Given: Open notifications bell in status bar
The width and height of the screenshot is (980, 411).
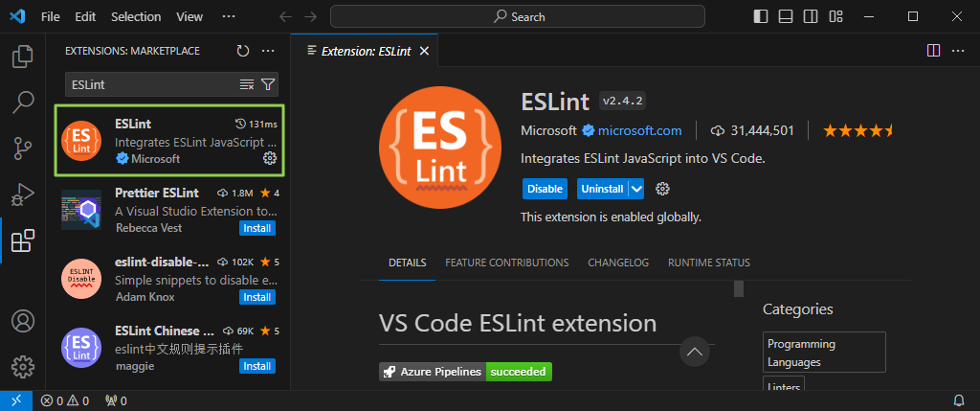Looking at the screenshot, I should 959,400.
